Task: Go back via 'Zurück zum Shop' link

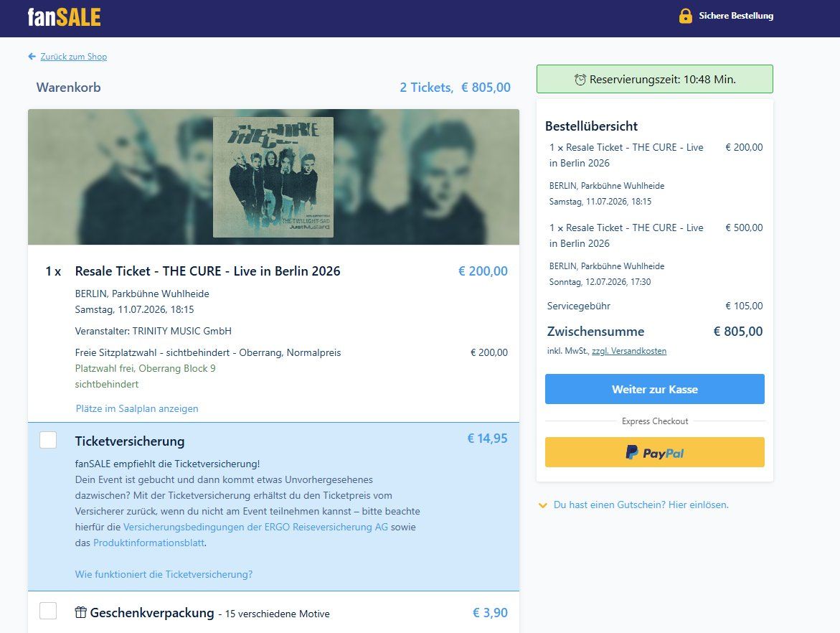Action: click(x=73, y=57)
